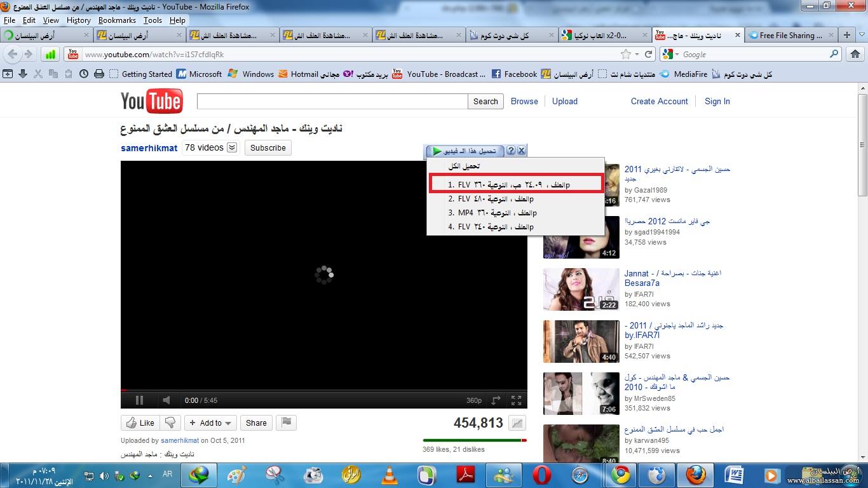Expand the 78 videos dropdown
The image size is (868, 488).
pyautogui.click(x=232, y=148)
